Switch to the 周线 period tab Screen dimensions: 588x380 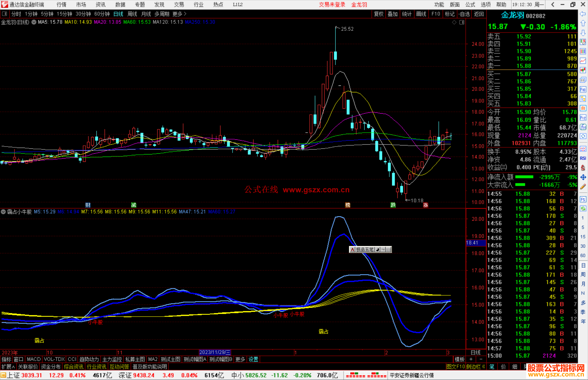pyautogui.click(x=132, y=14)
